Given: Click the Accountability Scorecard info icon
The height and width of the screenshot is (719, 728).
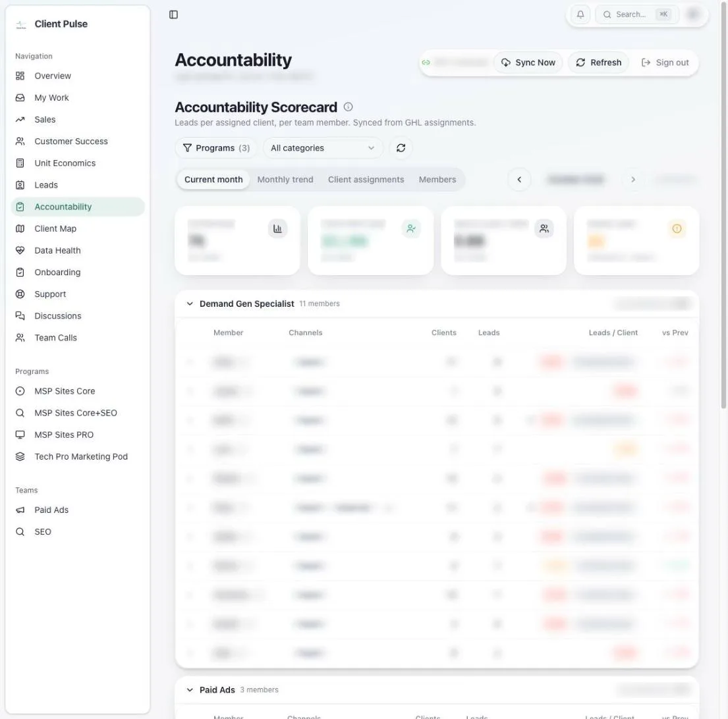Looking at the screenshot, I should (349, 107).
